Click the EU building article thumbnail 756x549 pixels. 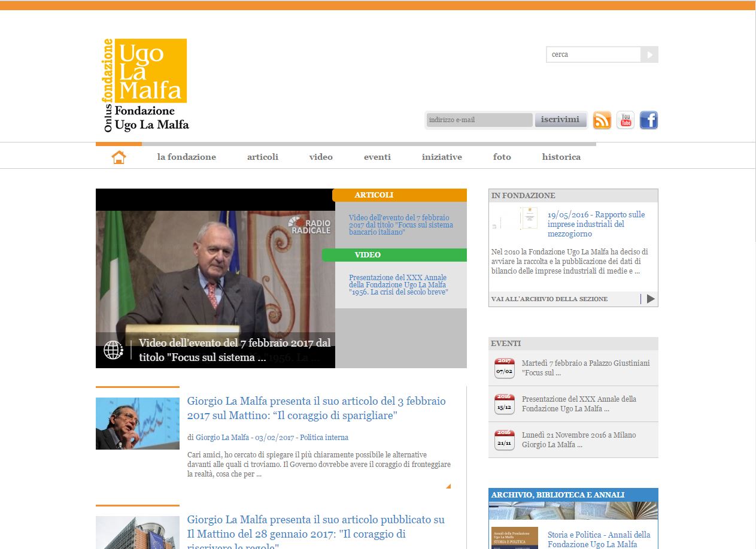click(x=138, y=533)
